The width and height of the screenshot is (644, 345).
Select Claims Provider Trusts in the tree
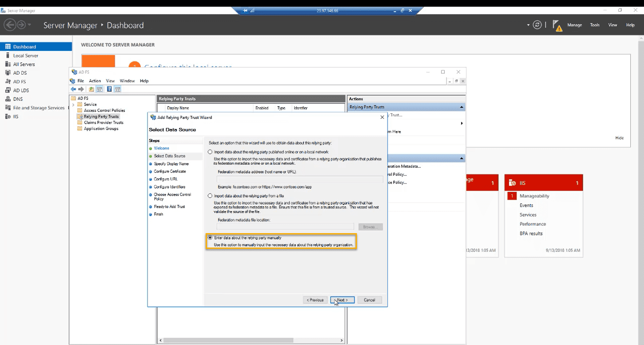pos(103,123)
